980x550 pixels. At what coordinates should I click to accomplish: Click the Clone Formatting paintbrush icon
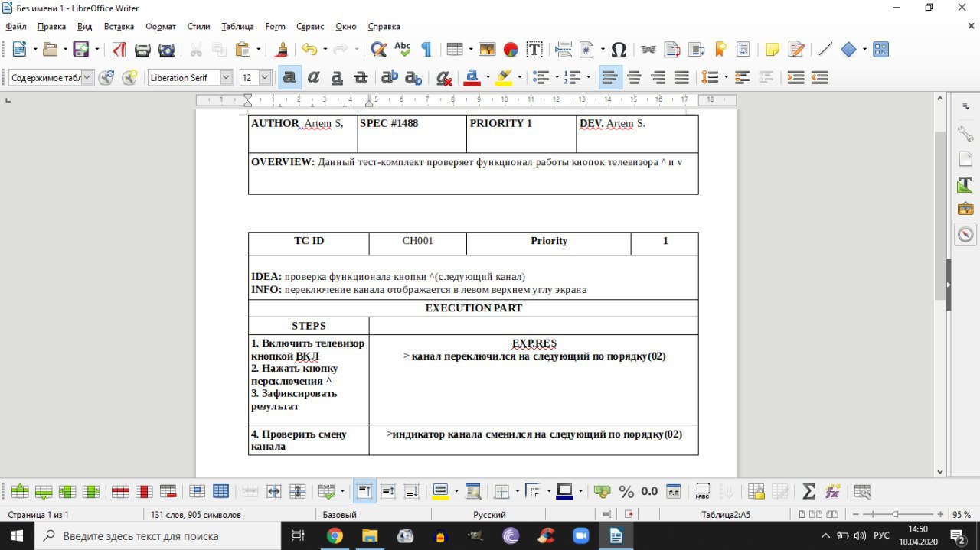281,50
